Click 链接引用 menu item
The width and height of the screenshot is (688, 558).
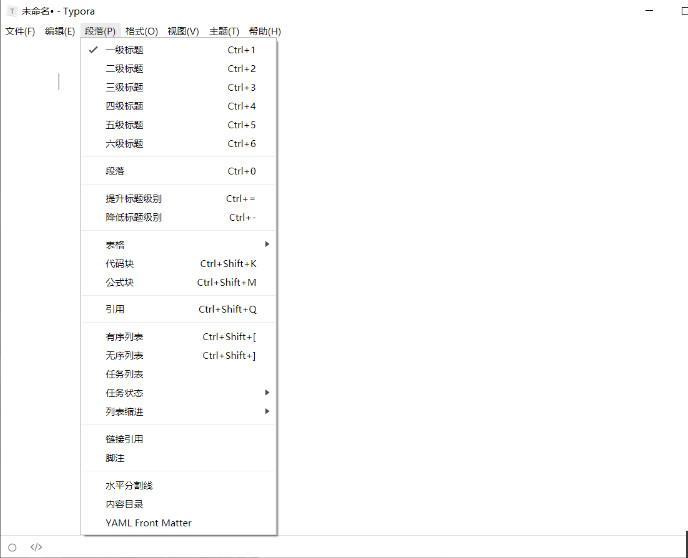(x=179, y=439)
